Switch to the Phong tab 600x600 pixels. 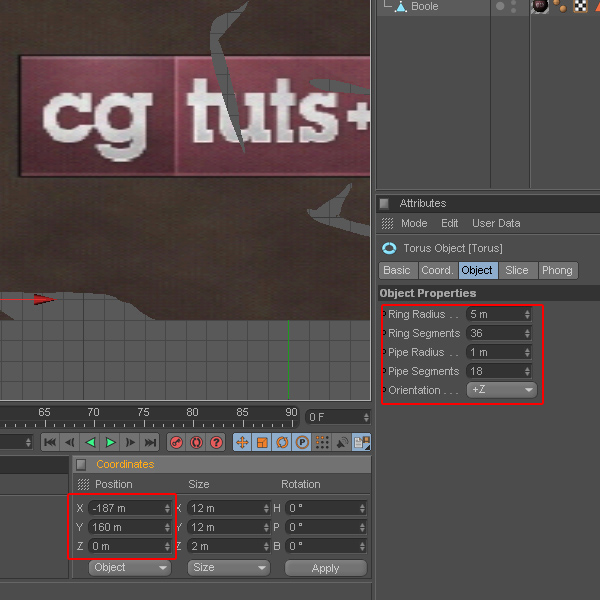coord(557,271)
